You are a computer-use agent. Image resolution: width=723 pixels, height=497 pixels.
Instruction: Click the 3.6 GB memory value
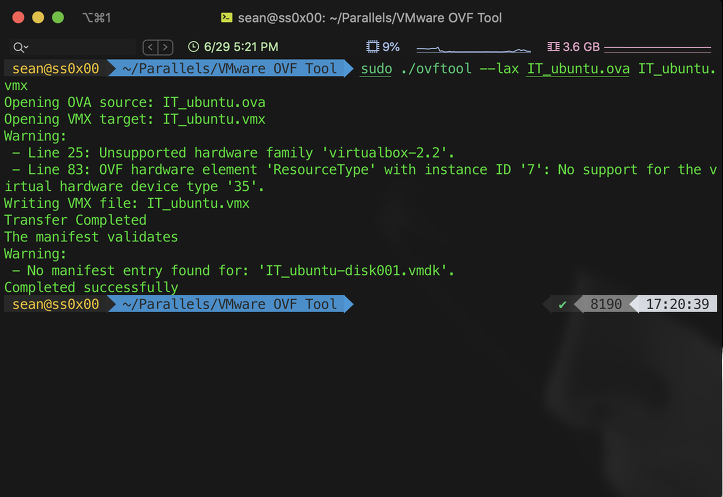point(581,47)
